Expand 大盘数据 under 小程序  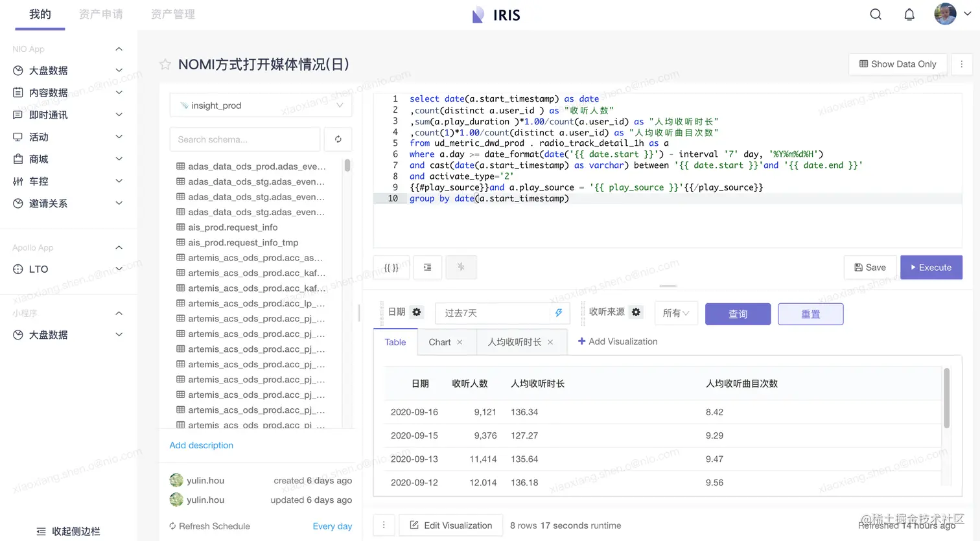119,335
